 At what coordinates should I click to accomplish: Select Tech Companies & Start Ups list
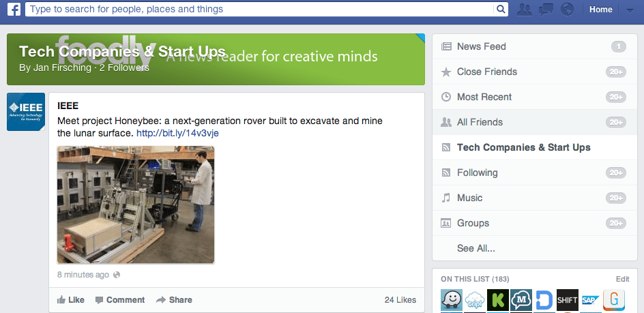pos(535,147)
